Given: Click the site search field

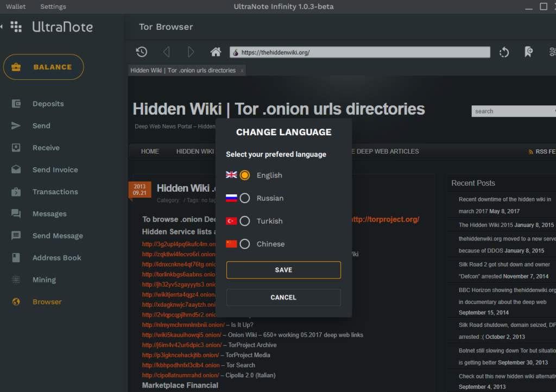Looking at the screenshot, I should click(514, 111).
